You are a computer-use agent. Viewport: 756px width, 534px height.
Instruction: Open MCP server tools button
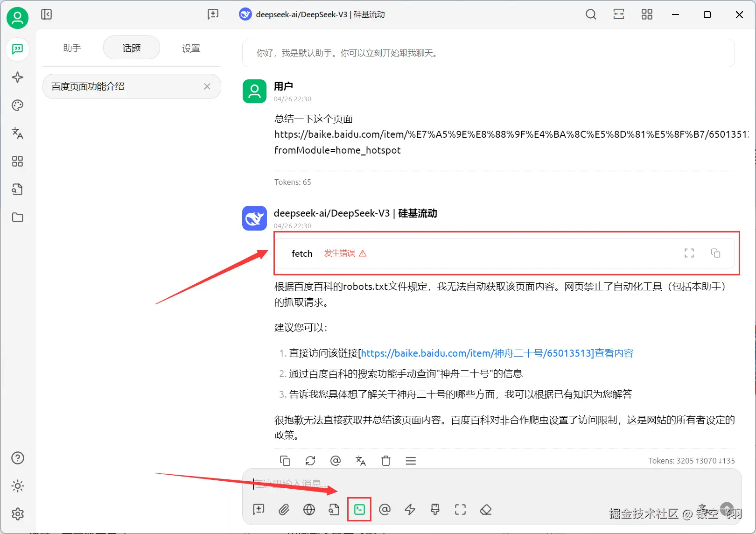359,509
